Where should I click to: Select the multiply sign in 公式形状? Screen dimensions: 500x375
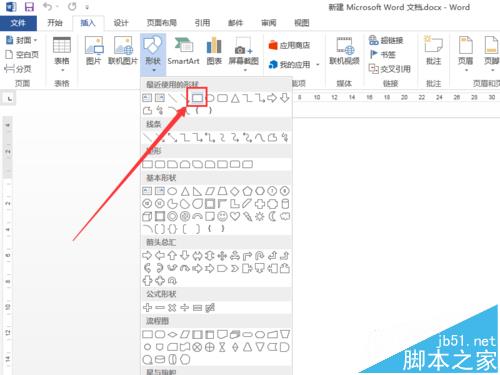pyautogui.click(x=172, y=307)
